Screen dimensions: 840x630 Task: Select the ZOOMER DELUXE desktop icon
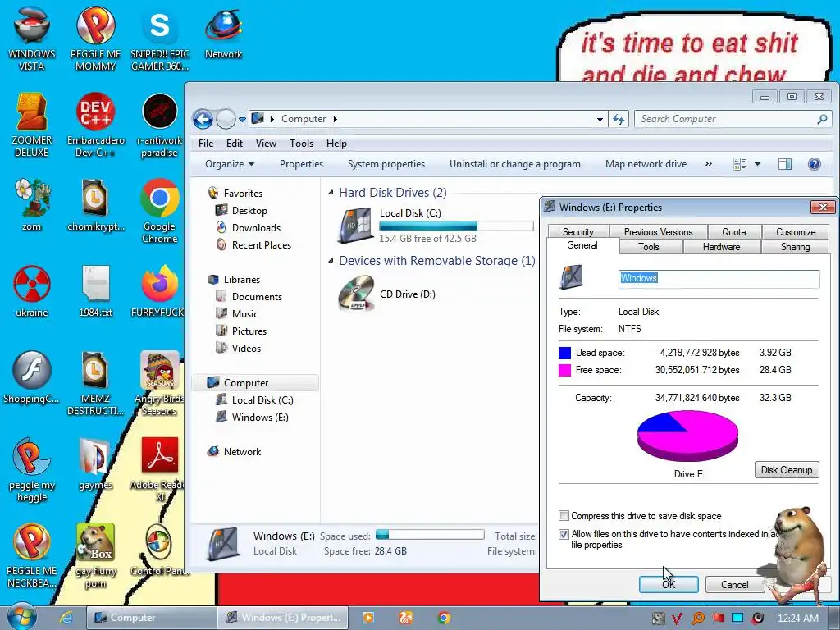tap(32, 125)
